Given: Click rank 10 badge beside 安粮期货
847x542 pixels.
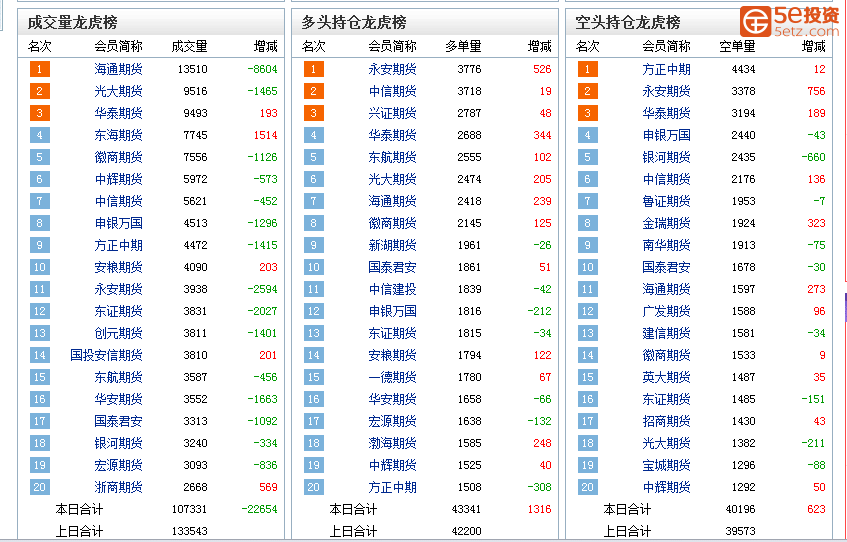Looking at the screenshot, I should point(39,267).
